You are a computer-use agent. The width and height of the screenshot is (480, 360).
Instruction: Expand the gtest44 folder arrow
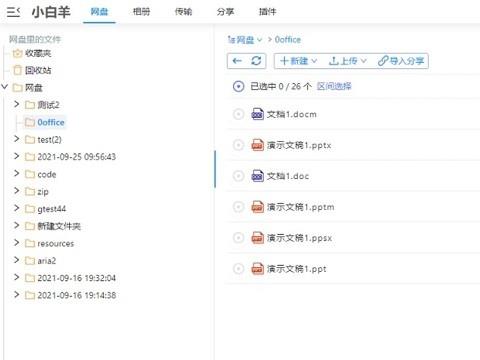[16, 208]
